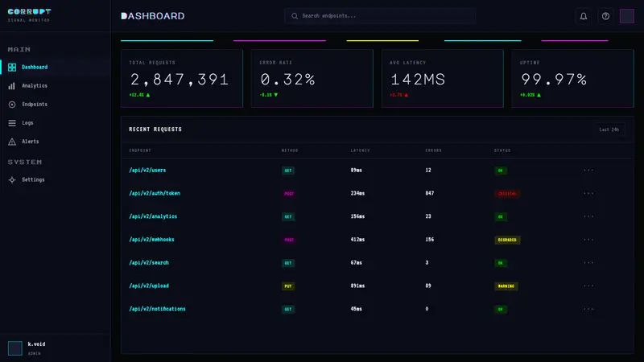The width and height of the screenshot is (644, 362).
Task: Click the Analytics bar chart icon
Action: pos(12,86)
